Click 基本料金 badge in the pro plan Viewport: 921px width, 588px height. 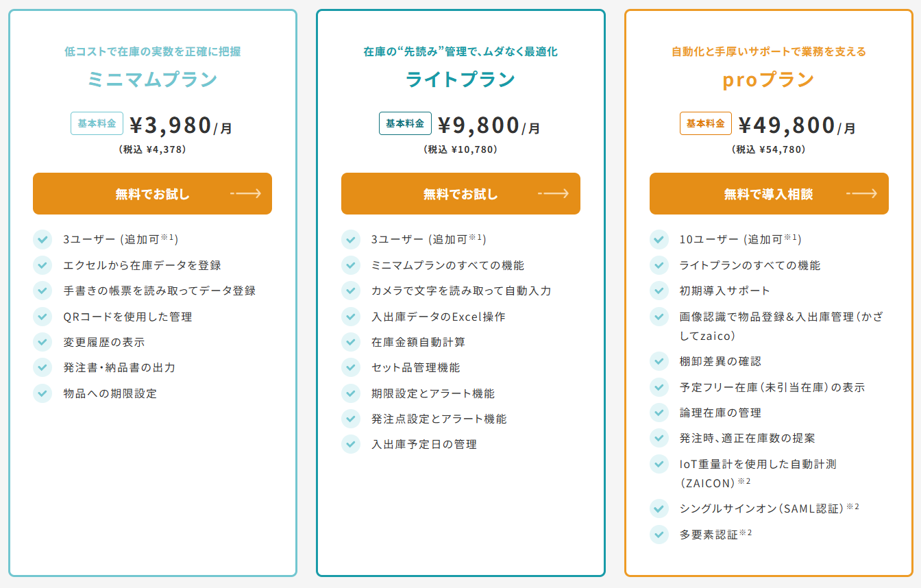click(706, 123)
